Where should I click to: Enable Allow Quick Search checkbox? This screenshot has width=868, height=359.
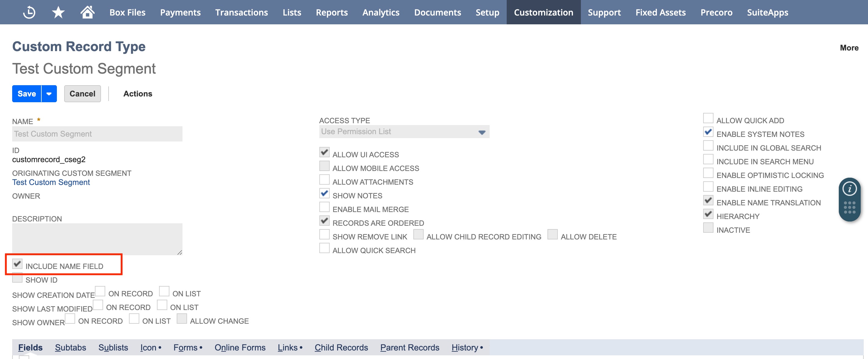point(324,248)
